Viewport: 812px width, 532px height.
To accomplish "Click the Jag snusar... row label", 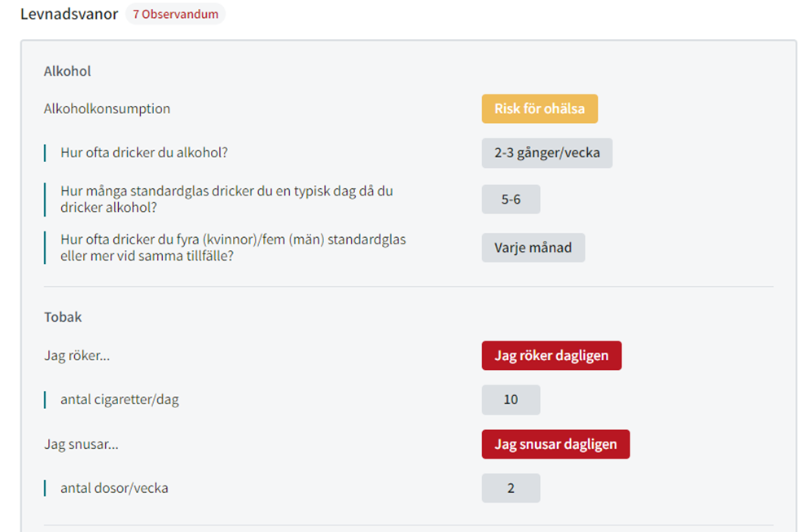I will tap(81, 445).
